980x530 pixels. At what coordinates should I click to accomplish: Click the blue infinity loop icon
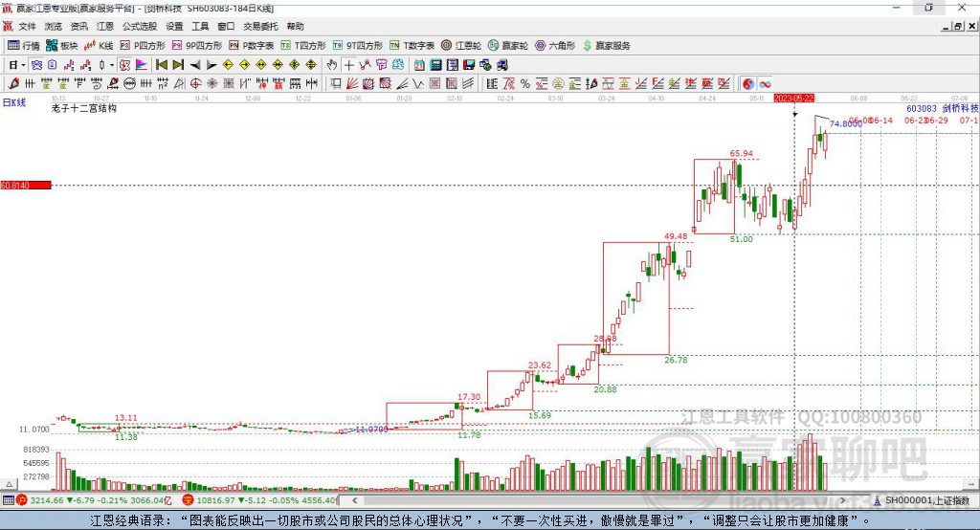pyautogui.click(x=765, y=84)
